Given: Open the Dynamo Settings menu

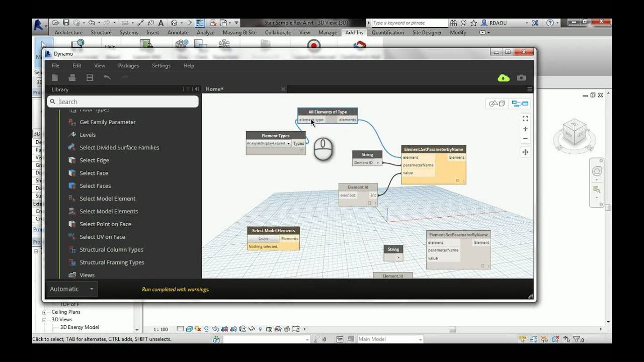Looking at the screenshot, I should 161,66.
